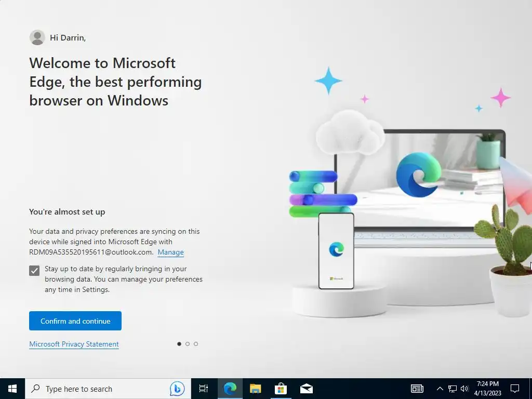The width and height of the screenshot is (532, 399).
Task: Click the Darrin profile avatar icon
Action: click(x=37, y=37)
